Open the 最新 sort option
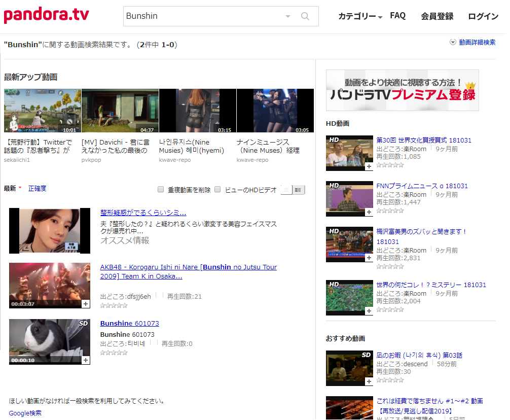 click(13, 188)
